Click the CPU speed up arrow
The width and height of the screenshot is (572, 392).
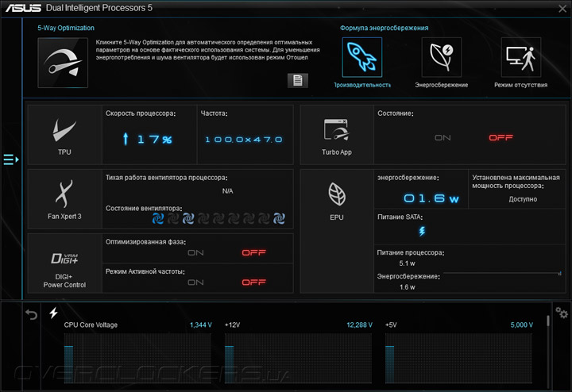(126, 139)
